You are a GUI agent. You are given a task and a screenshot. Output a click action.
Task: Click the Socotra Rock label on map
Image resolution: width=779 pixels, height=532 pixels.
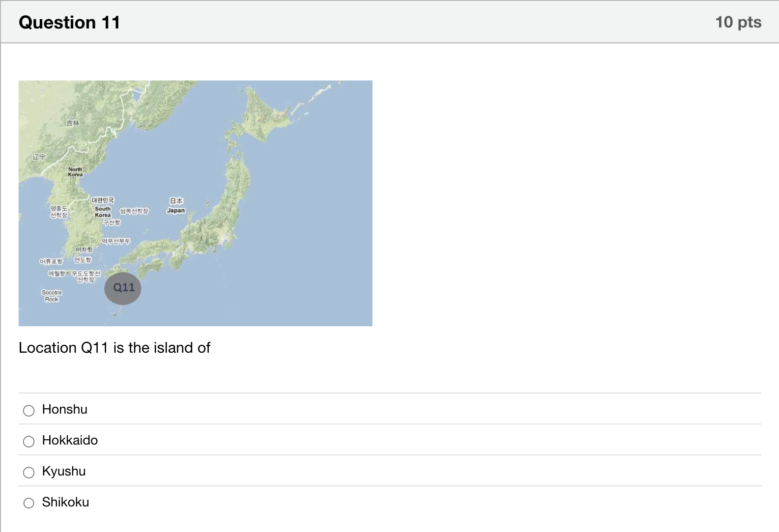52,296
